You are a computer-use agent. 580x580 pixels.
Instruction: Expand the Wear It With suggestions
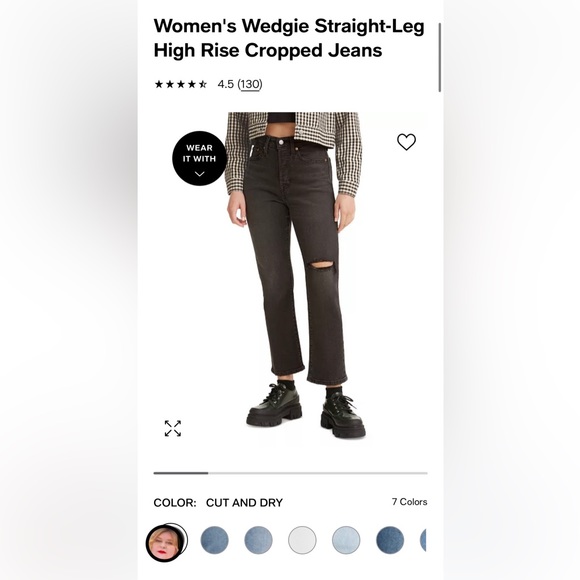(x=199, y=158)
